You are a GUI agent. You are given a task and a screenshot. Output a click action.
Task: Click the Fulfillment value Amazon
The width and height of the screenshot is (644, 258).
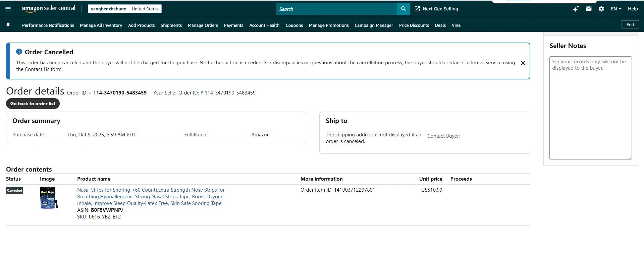pos(260,135)
